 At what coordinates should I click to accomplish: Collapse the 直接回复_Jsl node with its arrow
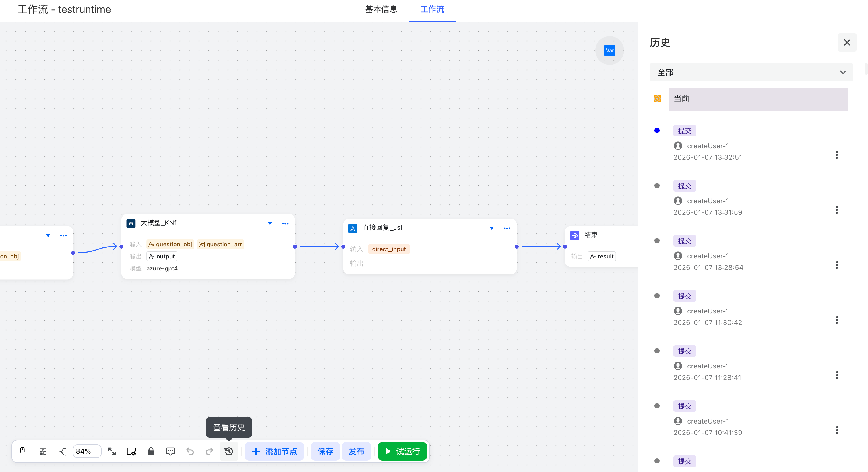(492, 228)
